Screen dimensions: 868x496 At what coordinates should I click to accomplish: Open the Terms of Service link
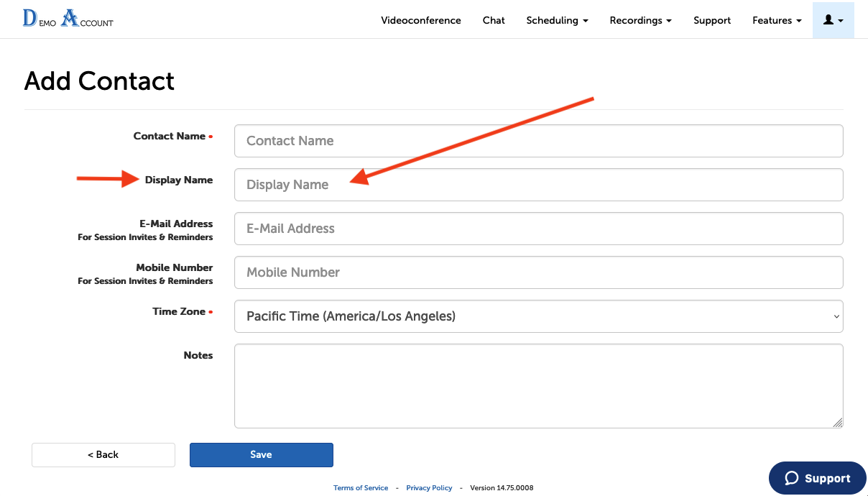pos(361,488)
